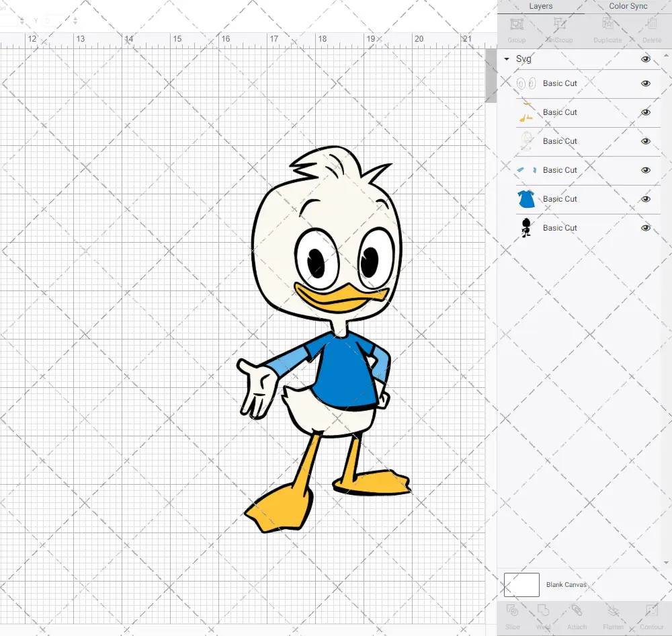The width and height of the screenshot is (672, 636).
Task: Click the Group icon in Layers toolbar
Action: (x=516, y=24)
